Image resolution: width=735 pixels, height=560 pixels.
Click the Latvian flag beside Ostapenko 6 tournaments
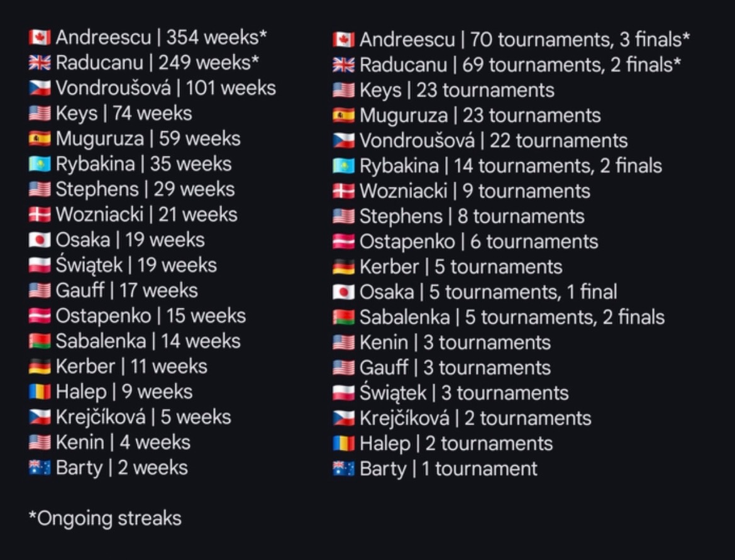[x=343, y=242]
